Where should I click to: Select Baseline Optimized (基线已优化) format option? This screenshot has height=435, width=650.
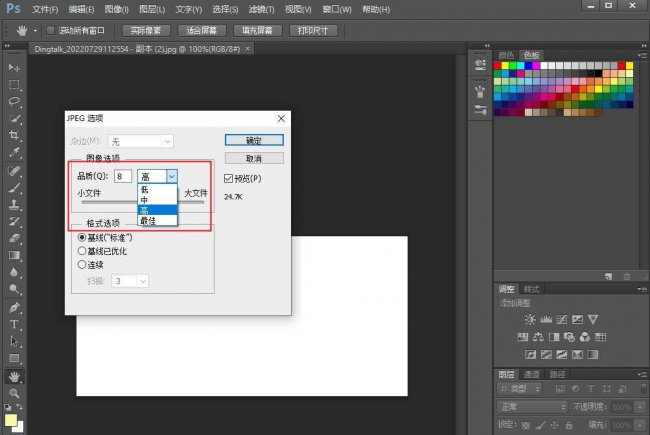(82, 251)
